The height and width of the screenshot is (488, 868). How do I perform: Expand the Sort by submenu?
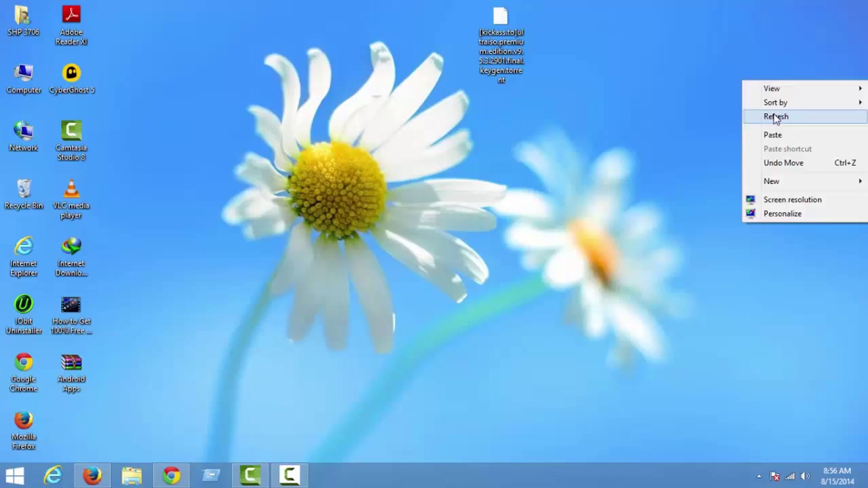[x=805, y=103]
